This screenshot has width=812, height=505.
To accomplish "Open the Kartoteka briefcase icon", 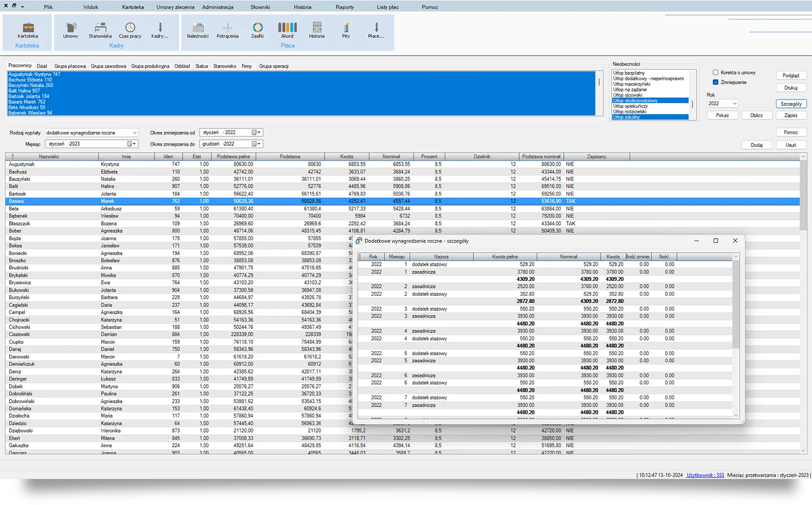I will click(28, 28).
